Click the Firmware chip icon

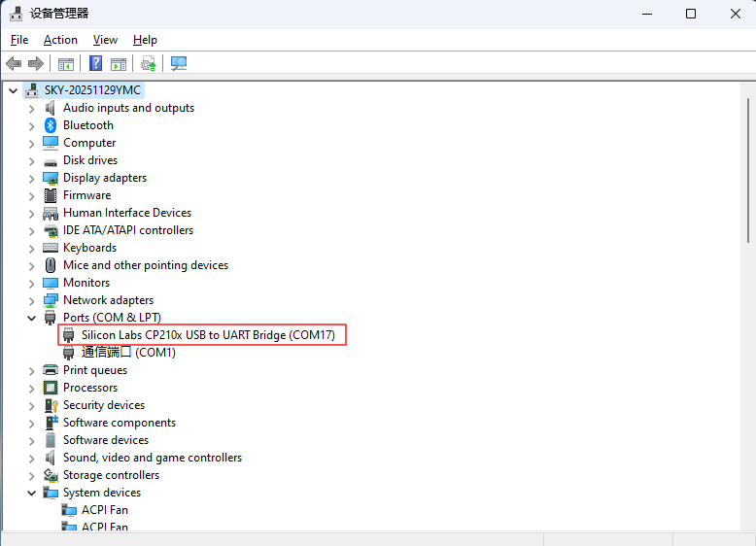(51, 195)
